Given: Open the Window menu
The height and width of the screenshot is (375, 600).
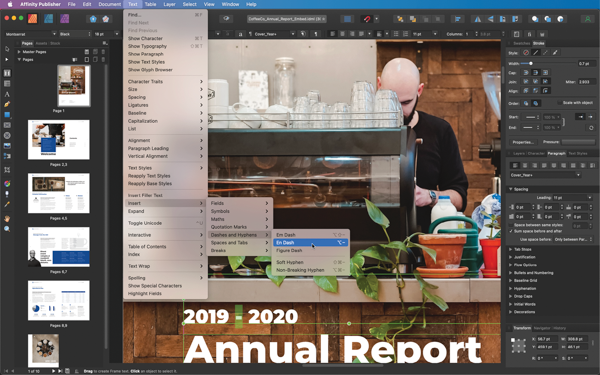Looking at the screenshot, I should coord(230,4).
